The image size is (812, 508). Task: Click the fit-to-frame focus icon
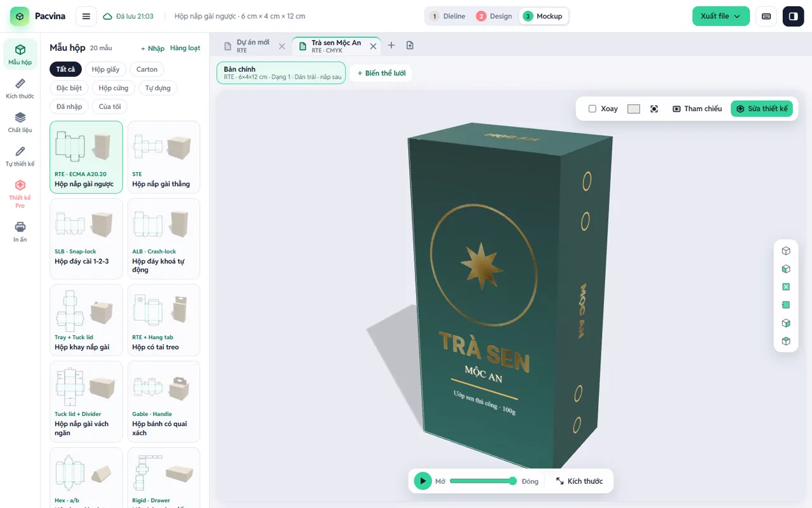tap(654, 109)
